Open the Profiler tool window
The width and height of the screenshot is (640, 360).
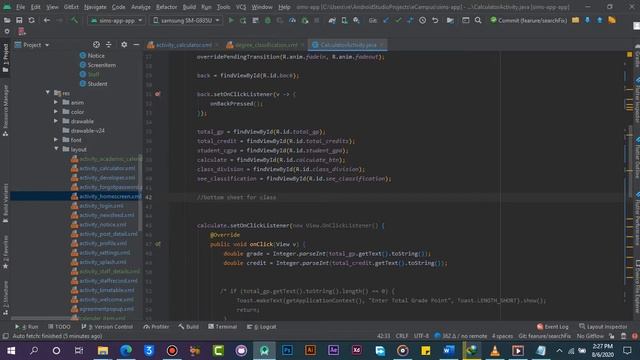156,327
